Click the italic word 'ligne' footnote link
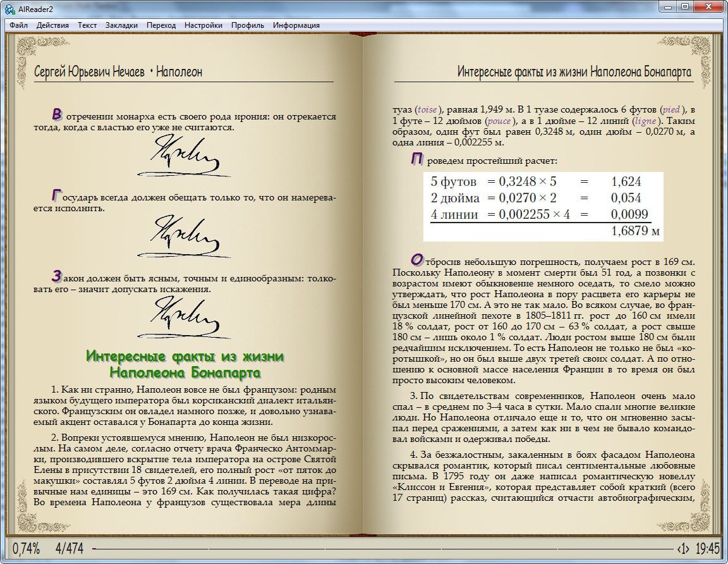This screenshot has height=564, width=728. click(646, 120)
